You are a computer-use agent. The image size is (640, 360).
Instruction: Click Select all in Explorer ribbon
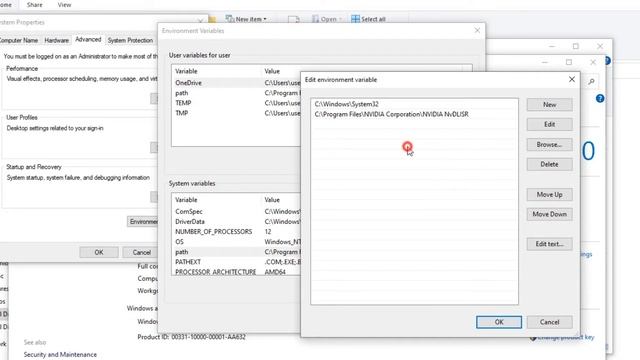[x=369, y=19]
